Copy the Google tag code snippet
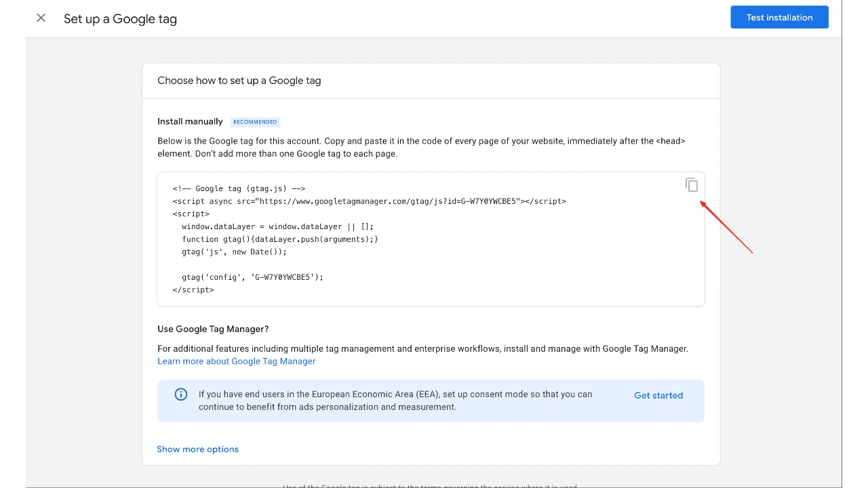 692,185
